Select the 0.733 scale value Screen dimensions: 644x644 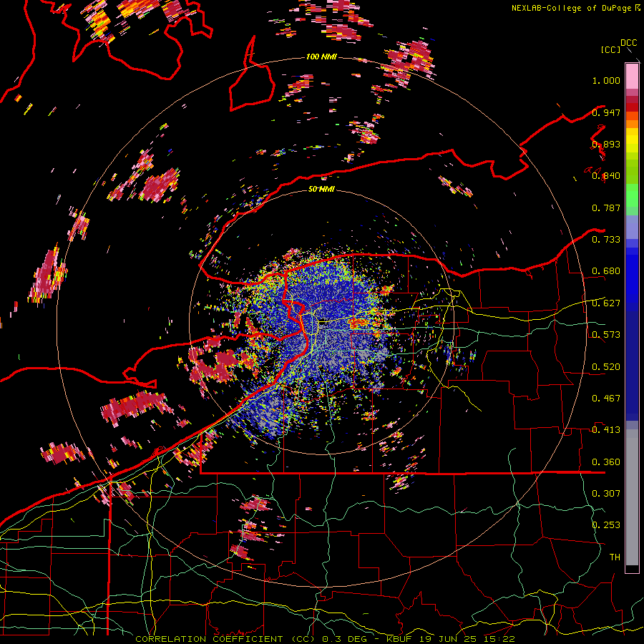[x=606, y=240]
